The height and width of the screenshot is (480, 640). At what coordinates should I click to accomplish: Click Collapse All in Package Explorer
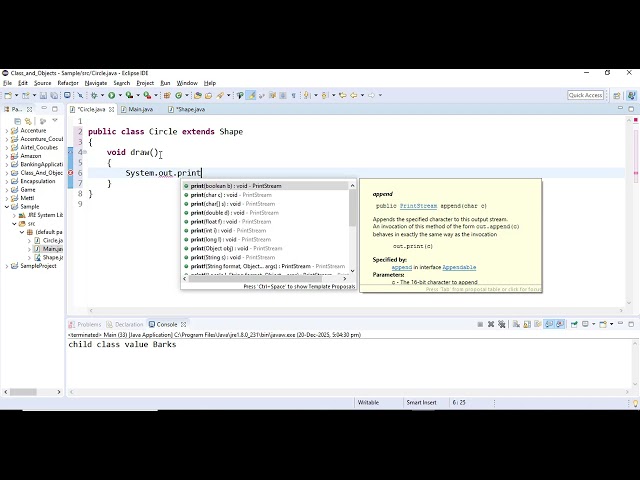tap(18, 121)
